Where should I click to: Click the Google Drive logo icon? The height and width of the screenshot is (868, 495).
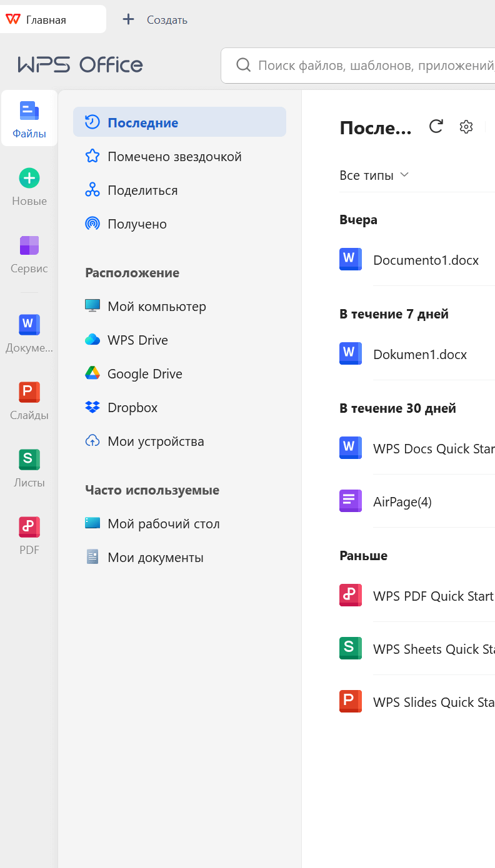(x=92, y=373)
